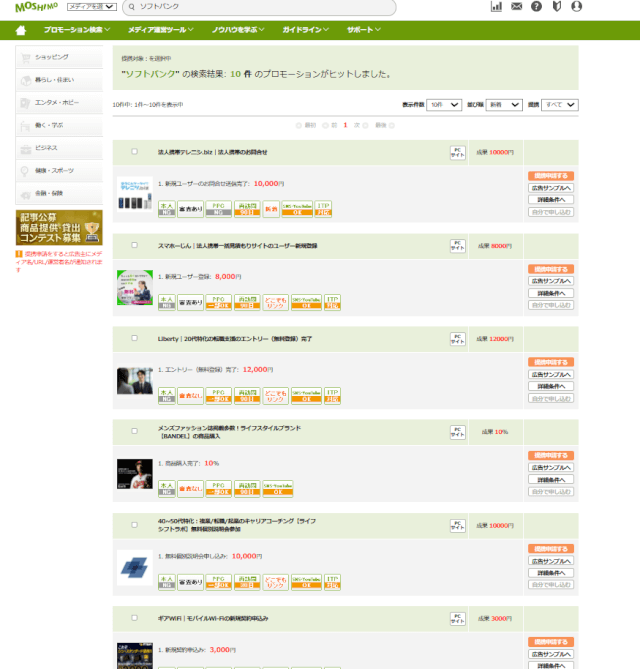The image size is (640, 669).
Task: Check the スマホーじん promotion checkbox
Action: click(134, 245)
